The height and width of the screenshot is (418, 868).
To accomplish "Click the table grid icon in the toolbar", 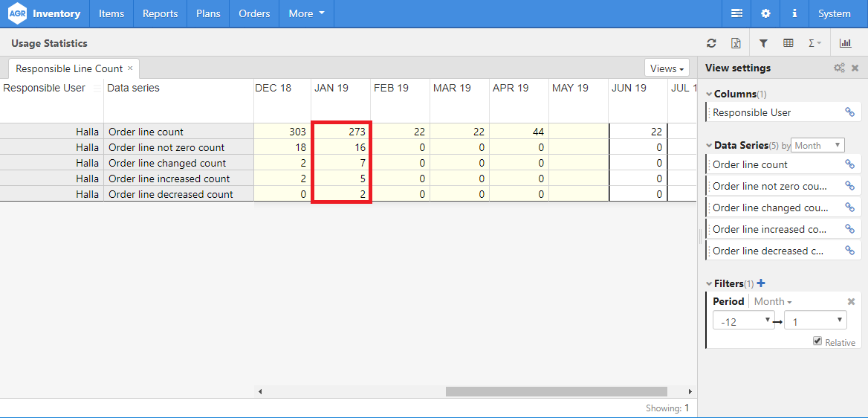I will pos(788,44).
